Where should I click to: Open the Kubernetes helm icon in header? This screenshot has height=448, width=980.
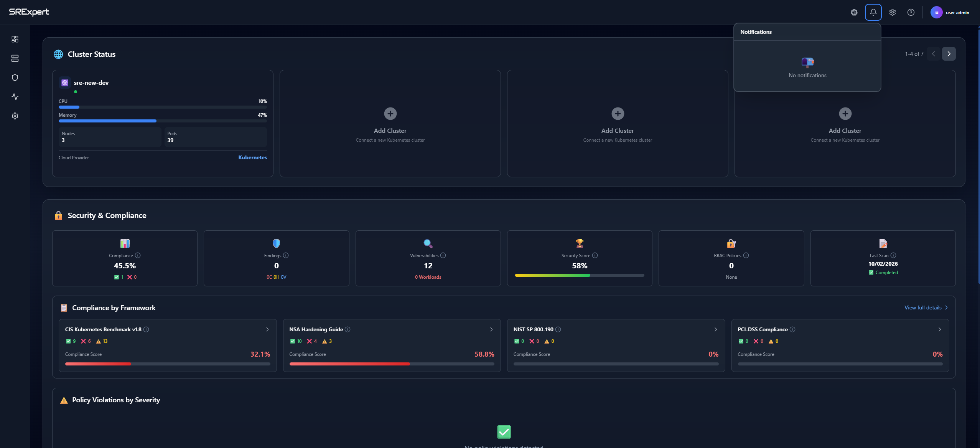click(854, 12)
